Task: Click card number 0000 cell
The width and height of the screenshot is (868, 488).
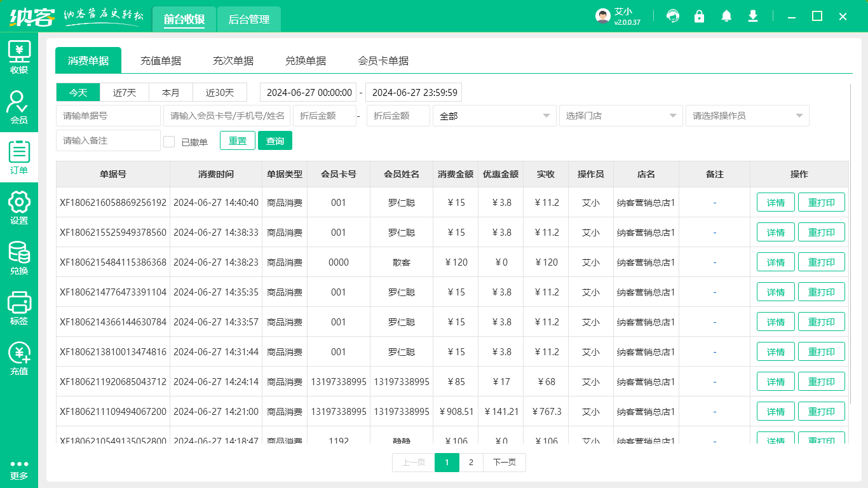Action: point(339,262)
